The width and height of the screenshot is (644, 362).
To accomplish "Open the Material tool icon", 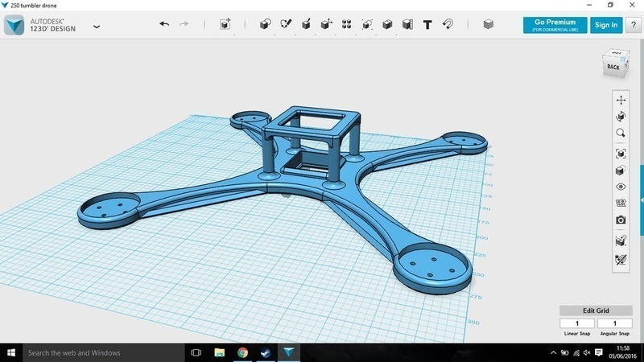I will coord(488,25).
